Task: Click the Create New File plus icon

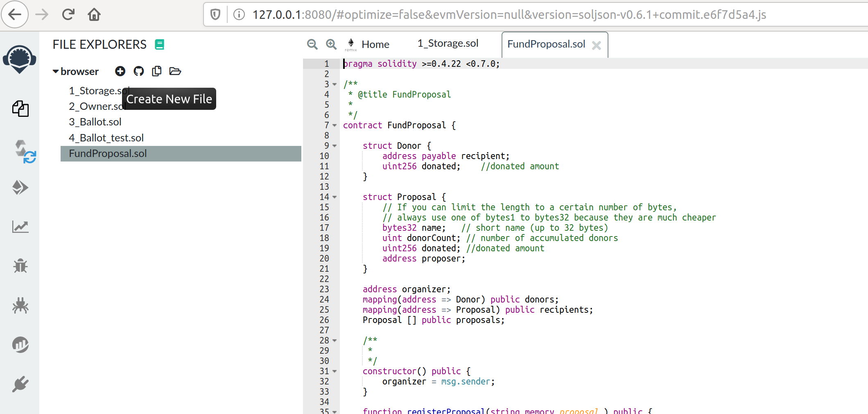Action: (120, 71)
